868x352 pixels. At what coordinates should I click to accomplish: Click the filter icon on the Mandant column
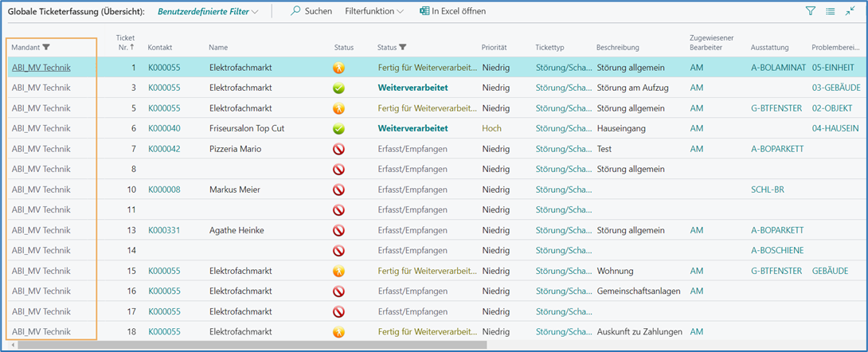click(x=46, y=48)
